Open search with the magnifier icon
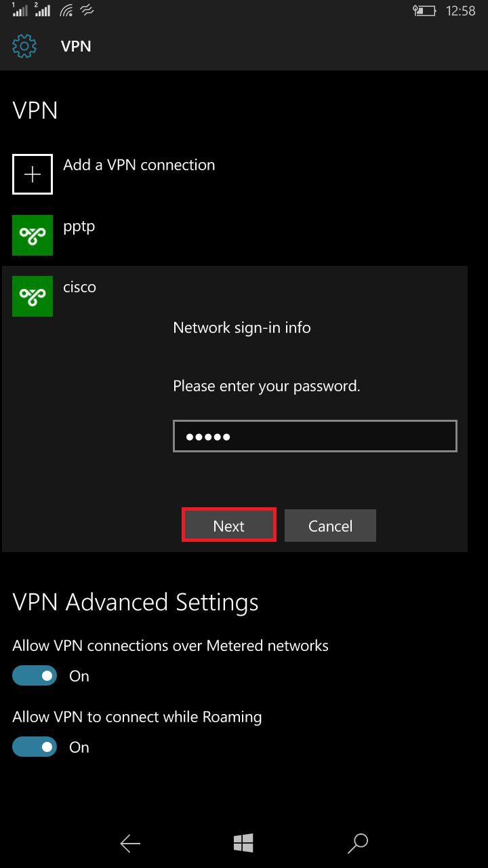This screenshot has width=488, height=868. [357, 843]
